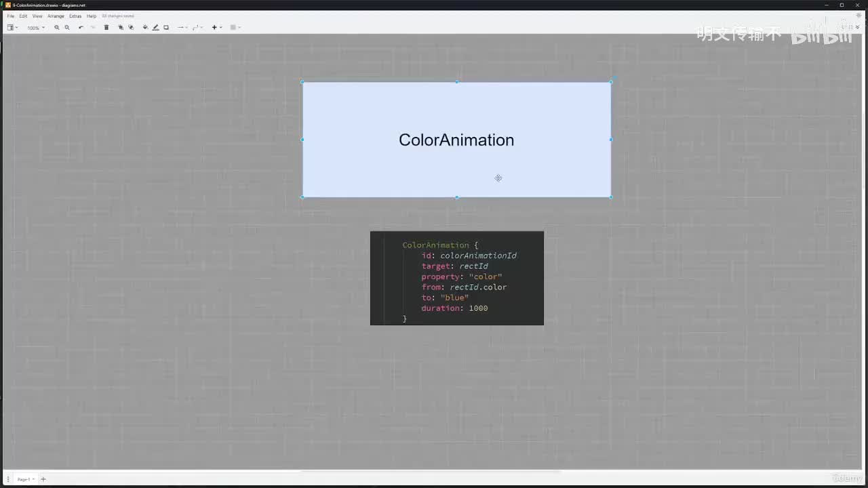Open the View menu
The image size is (868, 488).
pos(37,16)
